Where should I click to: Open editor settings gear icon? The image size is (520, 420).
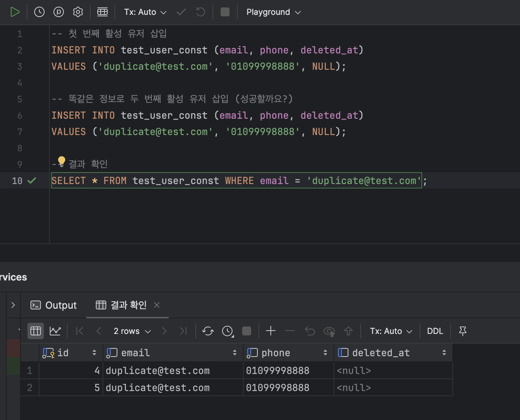click(x=78, y=12)
